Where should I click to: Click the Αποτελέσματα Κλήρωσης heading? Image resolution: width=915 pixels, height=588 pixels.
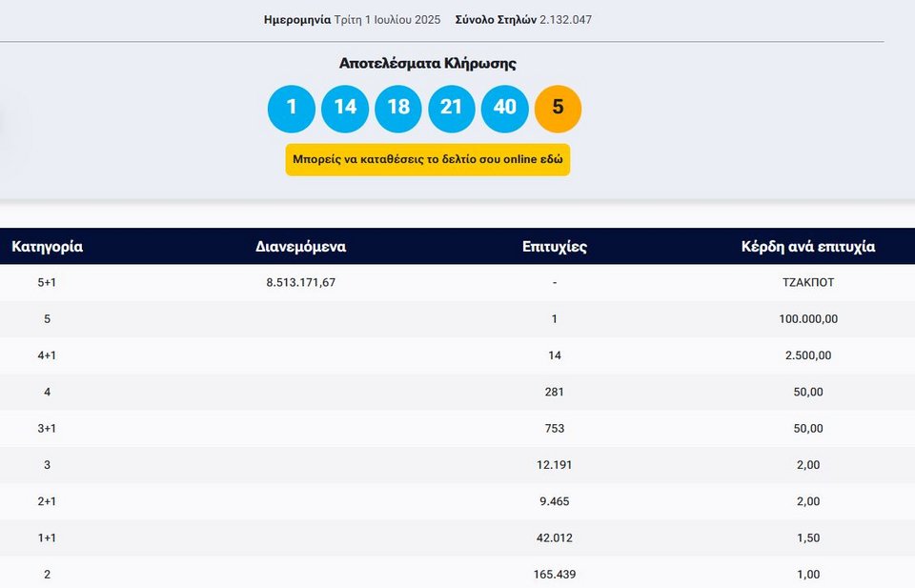point(428,63)
